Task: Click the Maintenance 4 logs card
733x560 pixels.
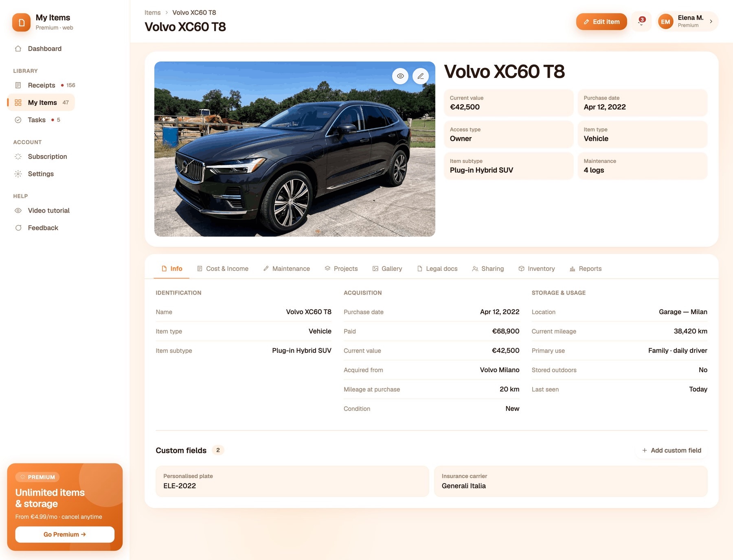Action: tap(643, 166)
